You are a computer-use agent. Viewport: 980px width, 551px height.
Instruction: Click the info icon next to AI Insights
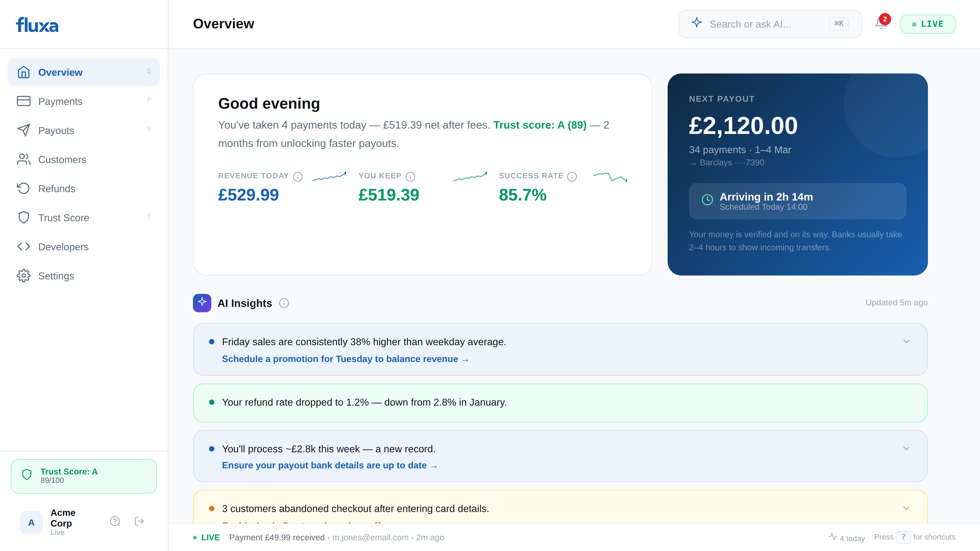(284, 303)
